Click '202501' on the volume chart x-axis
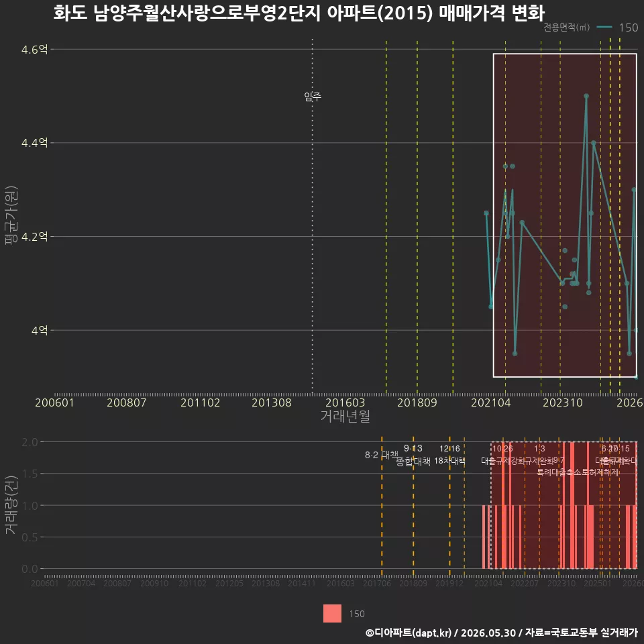 598,583
